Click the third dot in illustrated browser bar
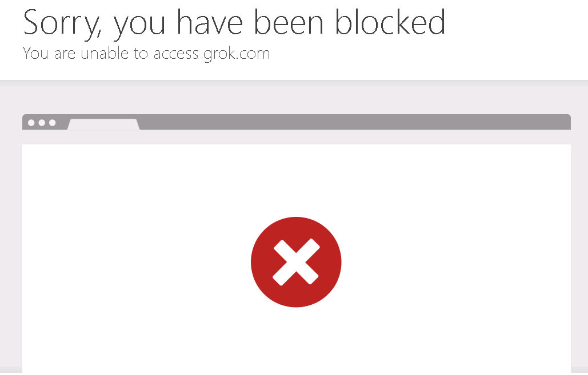The image size is (588, 375). pyautogui.click(x=53, y=123)
